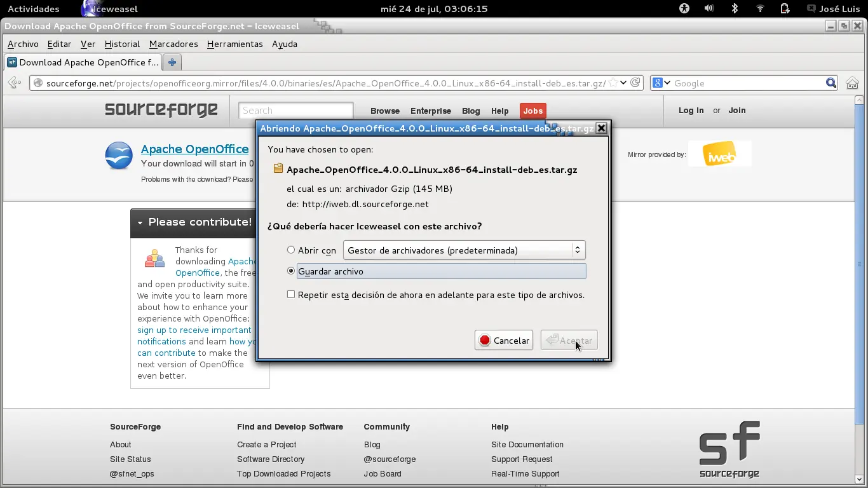Open the Google search engine selector dropdown

[x=662, y=83]
